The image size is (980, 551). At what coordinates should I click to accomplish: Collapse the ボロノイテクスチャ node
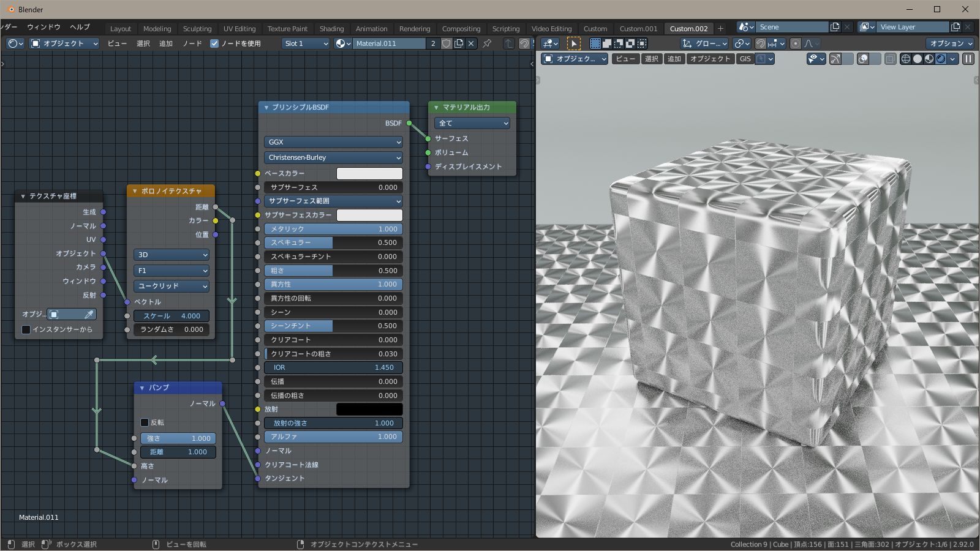(x=135, y=191)
